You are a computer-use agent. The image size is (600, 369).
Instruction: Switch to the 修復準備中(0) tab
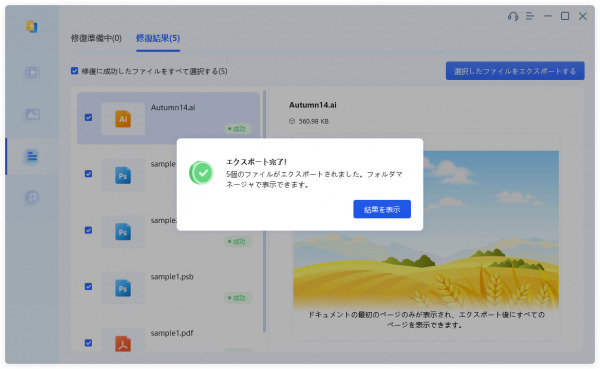pos(96,38)
